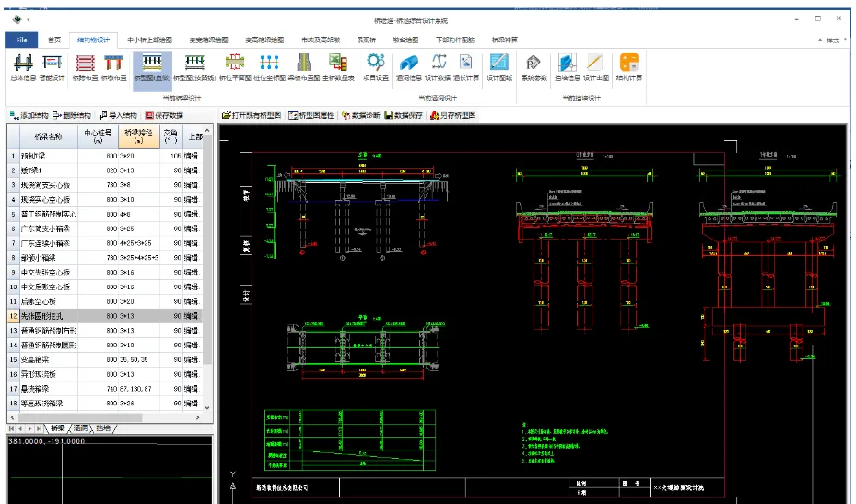Click the 保存数据 save data button
The height and width of the screenshot is (504, 856).
[164, 115]
